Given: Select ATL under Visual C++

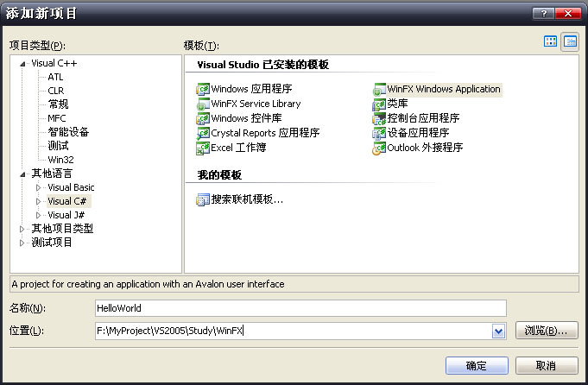Looking at the screenshot, I should [55, 77].
